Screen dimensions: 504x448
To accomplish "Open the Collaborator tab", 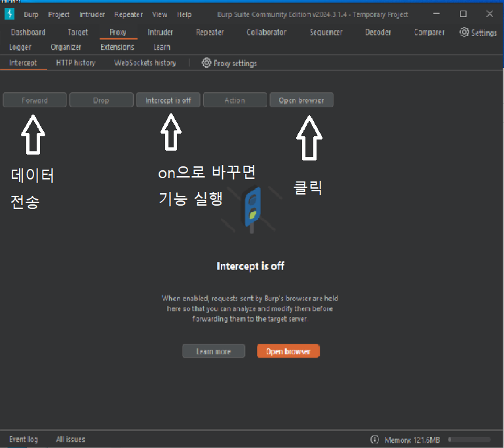I will click(x=267, y=32).
